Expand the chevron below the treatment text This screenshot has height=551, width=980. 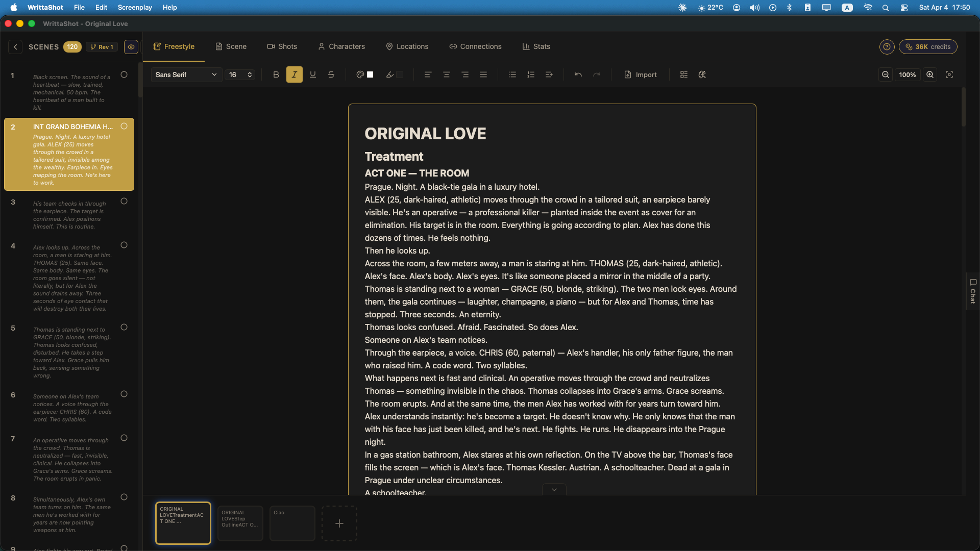tap(554, 489)
